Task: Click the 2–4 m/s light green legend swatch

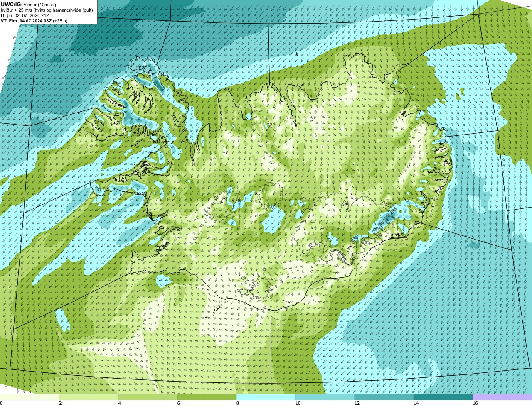Action: (x=89, y=397)
